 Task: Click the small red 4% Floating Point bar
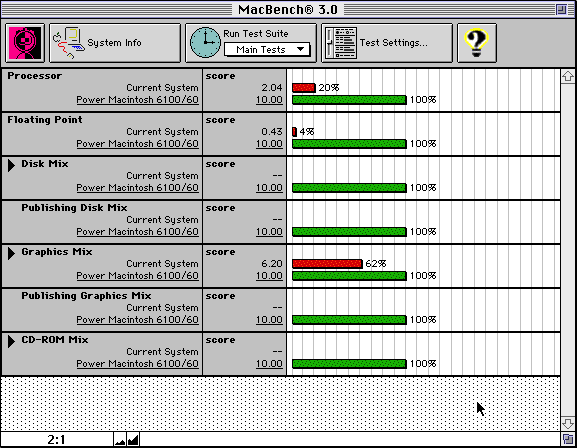tap(294, 131)
